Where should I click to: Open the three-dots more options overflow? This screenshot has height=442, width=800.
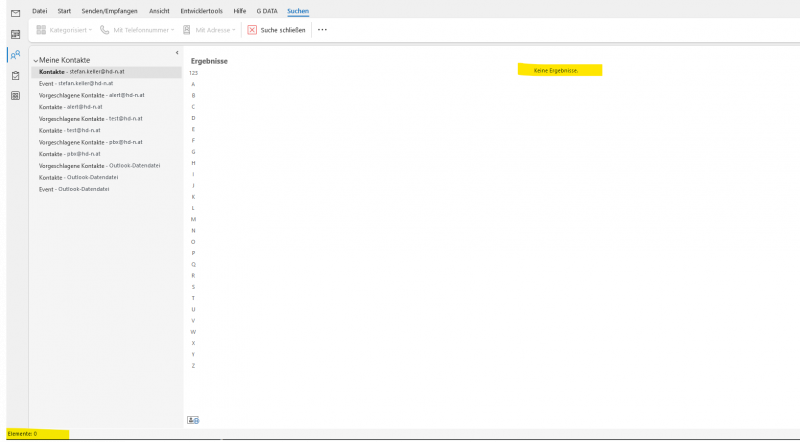tap(322, 30)
